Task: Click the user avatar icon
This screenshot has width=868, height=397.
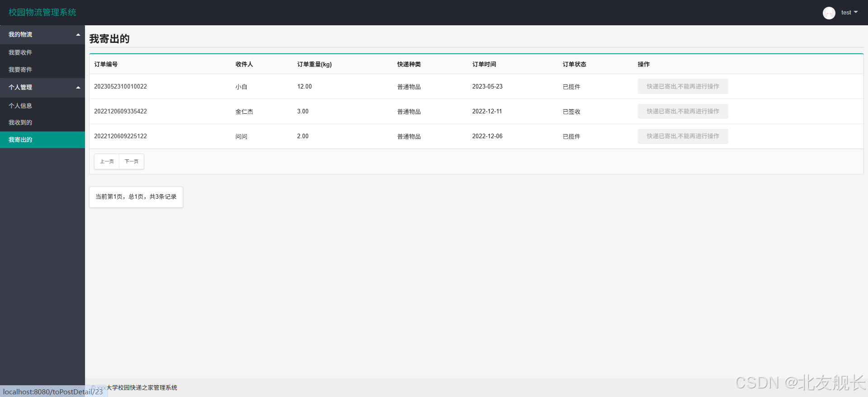Action: click(829, 13)
